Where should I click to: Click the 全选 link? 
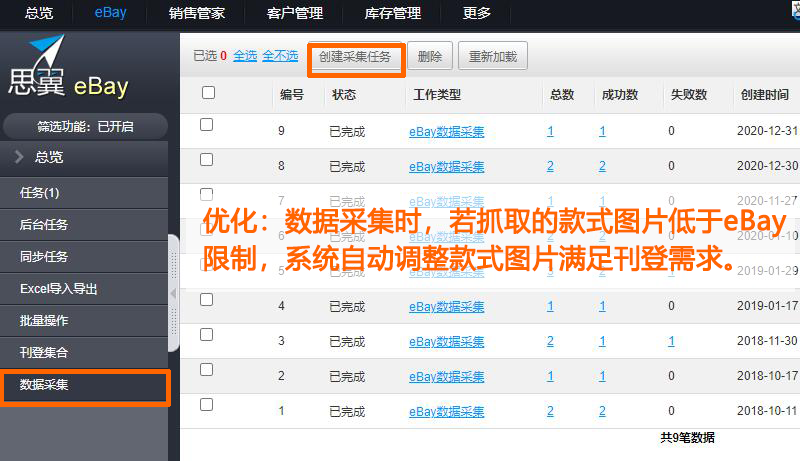click(x=245, y=56)
